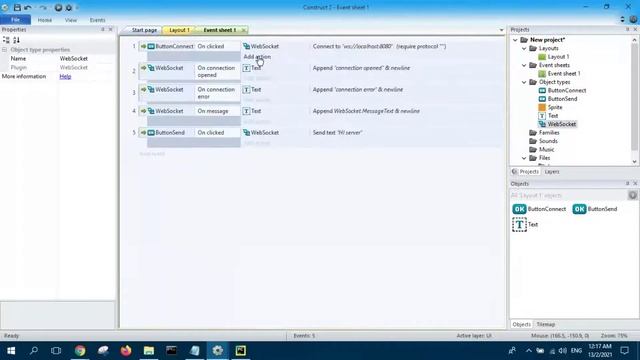Select ButtonSend object type in tree
The width and height of the screenshot is (640, 360).
[562, 99]
